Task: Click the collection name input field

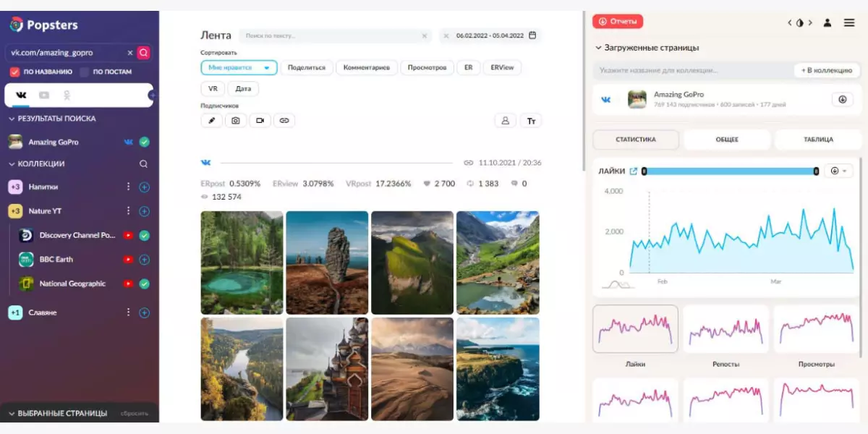Action: pyautogui.click(x=693, y=70)
